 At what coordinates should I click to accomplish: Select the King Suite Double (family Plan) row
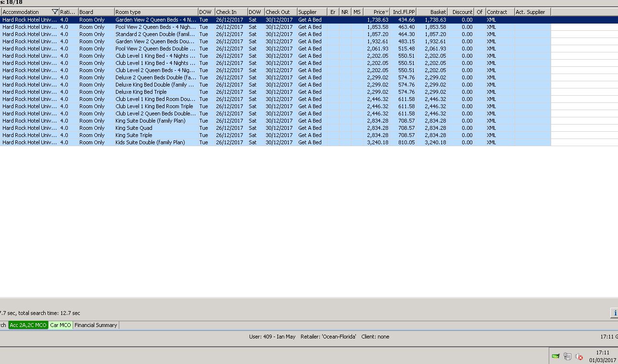tap(275, 121)
